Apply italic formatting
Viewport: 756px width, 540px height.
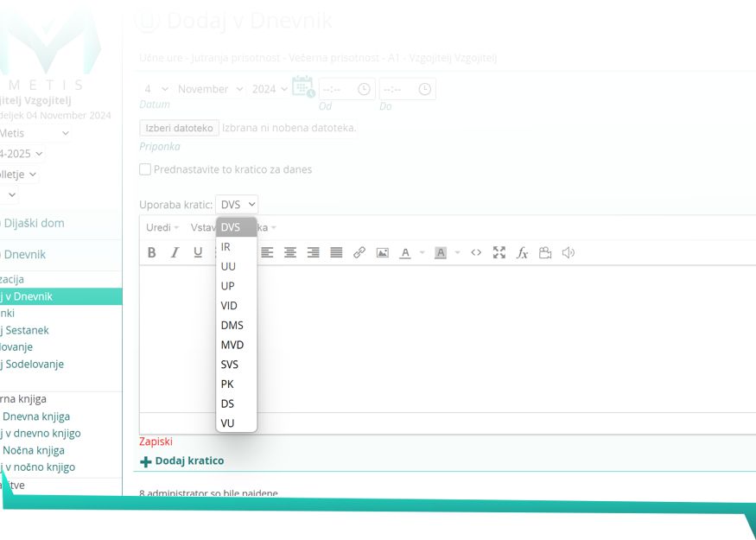pyautogui.click(x=175, y=253)
